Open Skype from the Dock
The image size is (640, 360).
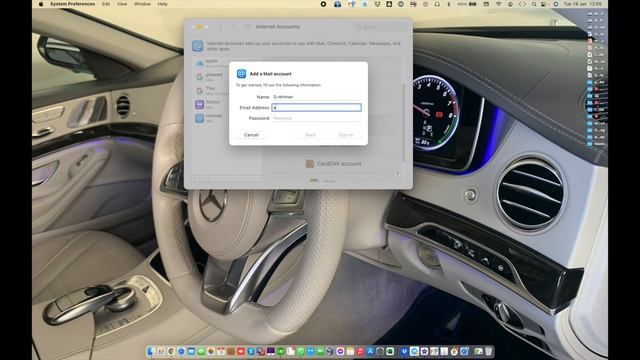pos(251,351)
